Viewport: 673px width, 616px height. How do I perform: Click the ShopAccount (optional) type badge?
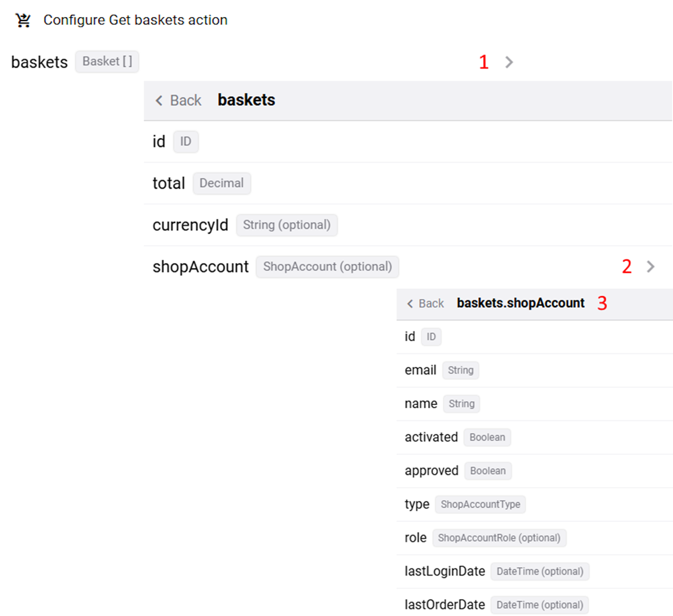(327, 267)
